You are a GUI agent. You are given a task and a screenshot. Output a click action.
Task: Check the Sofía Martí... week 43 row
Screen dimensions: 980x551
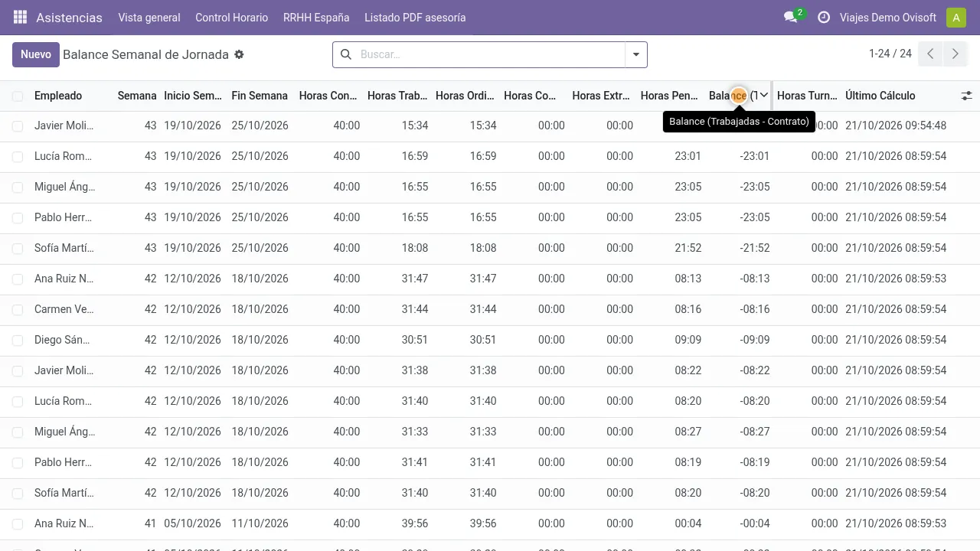coord(18,248)
